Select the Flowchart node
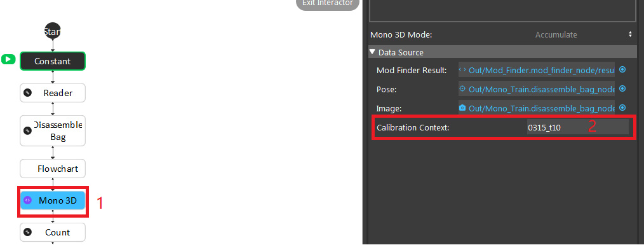 click(x=53, y=169)
